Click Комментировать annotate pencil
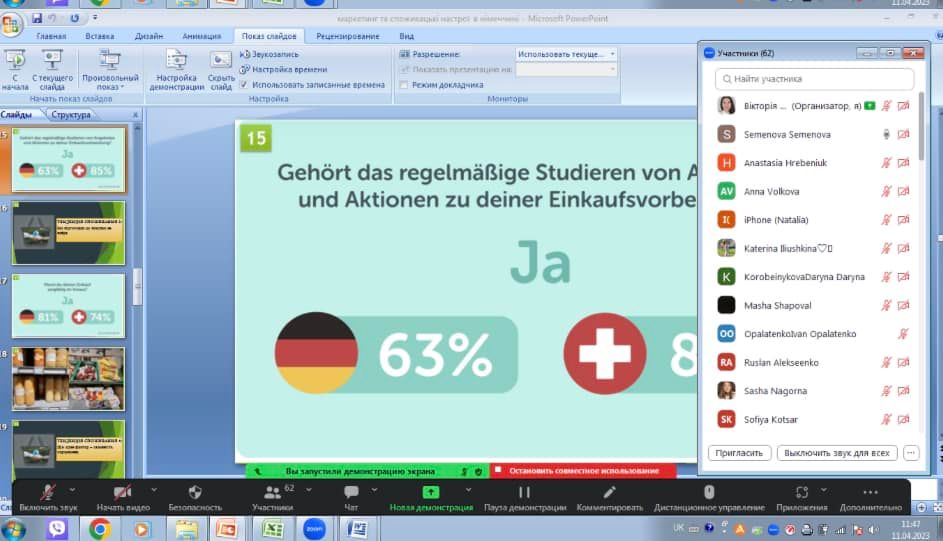Viewport: 943px width, 541px height. click(609, 498)
